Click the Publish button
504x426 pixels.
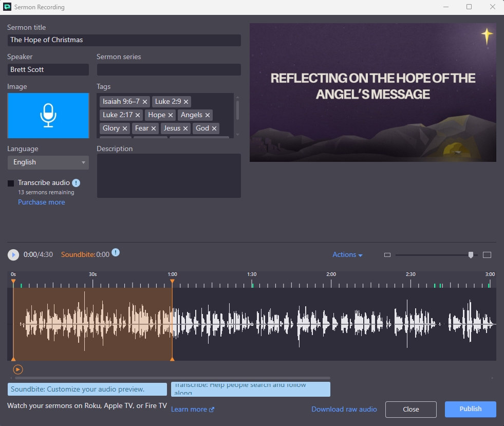pyautogui.click(x=470, y=409)
